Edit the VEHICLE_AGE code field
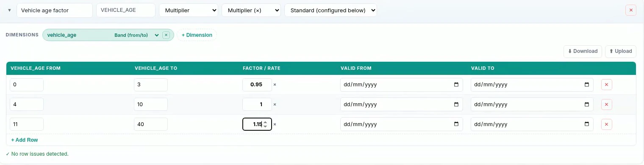Screen dimensions: 644x165 click(126, 10)
